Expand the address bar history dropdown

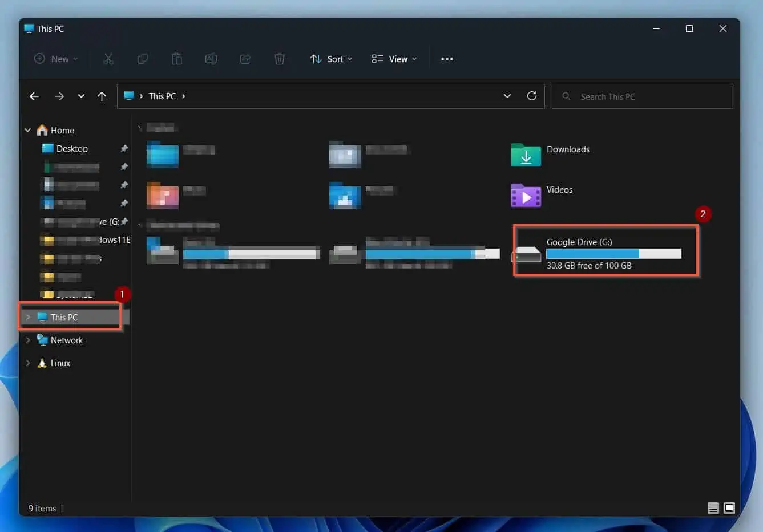[x=507, y=96]
